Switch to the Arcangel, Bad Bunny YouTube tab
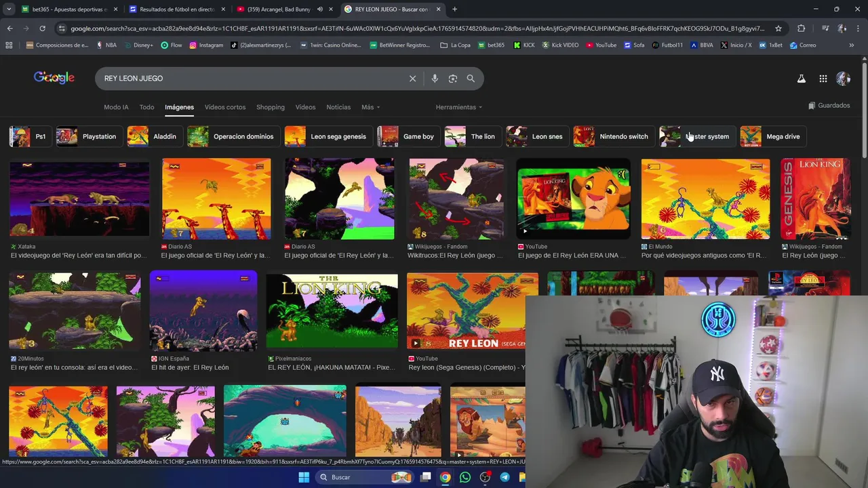The image size is (868, 488). click(x=283, y=9)
